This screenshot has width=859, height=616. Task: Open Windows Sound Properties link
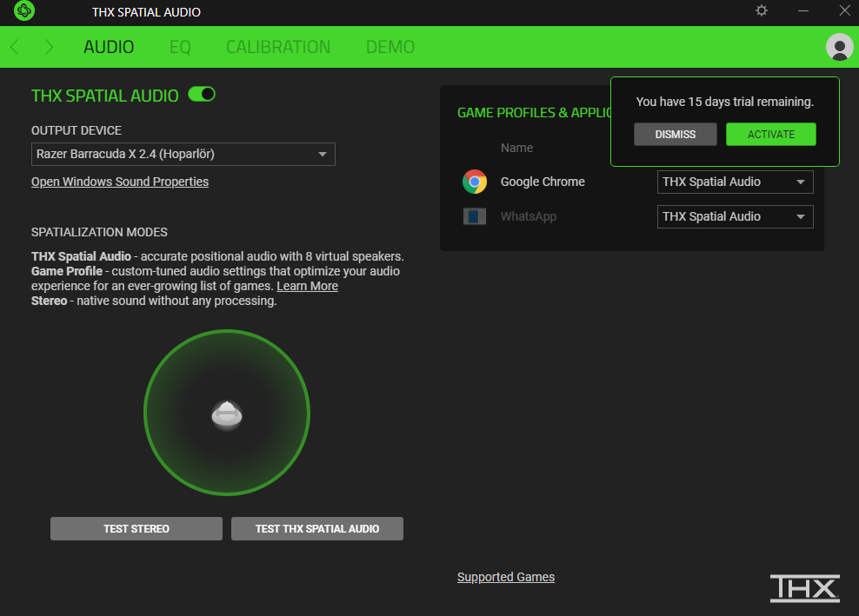pyautogui.click(x=120, y=182)
